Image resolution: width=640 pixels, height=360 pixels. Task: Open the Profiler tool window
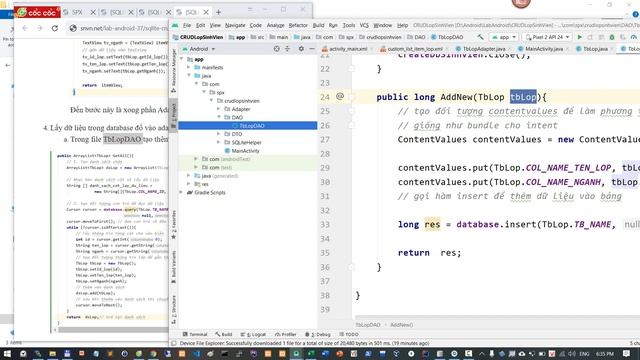286,334
